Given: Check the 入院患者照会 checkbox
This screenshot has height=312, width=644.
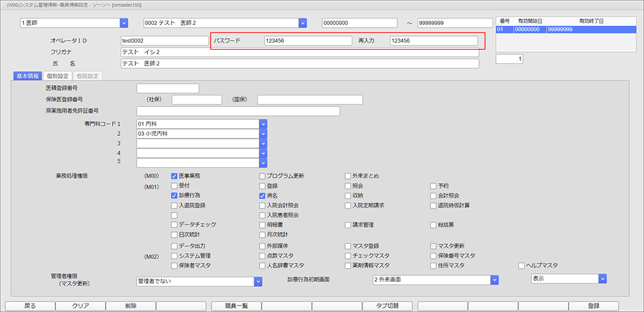Looking at the screenshot, I should [263, 215].
